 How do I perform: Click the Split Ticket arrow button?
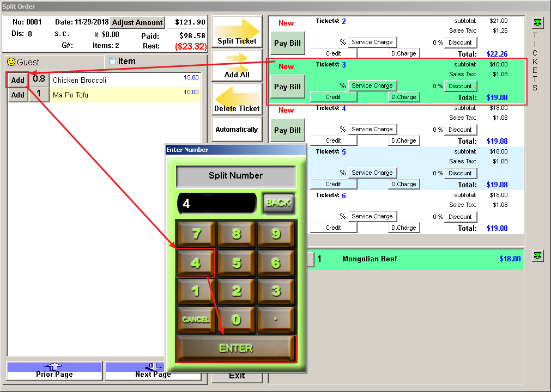click(237, 32)
